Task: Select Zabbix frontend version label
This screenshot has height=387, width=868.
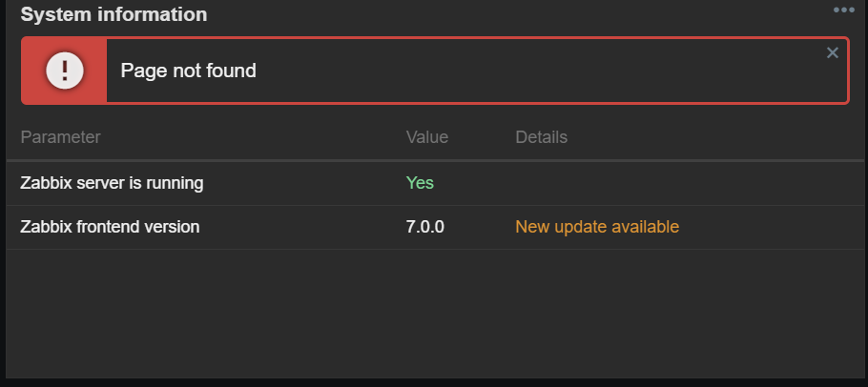Action: click(110, 227)
